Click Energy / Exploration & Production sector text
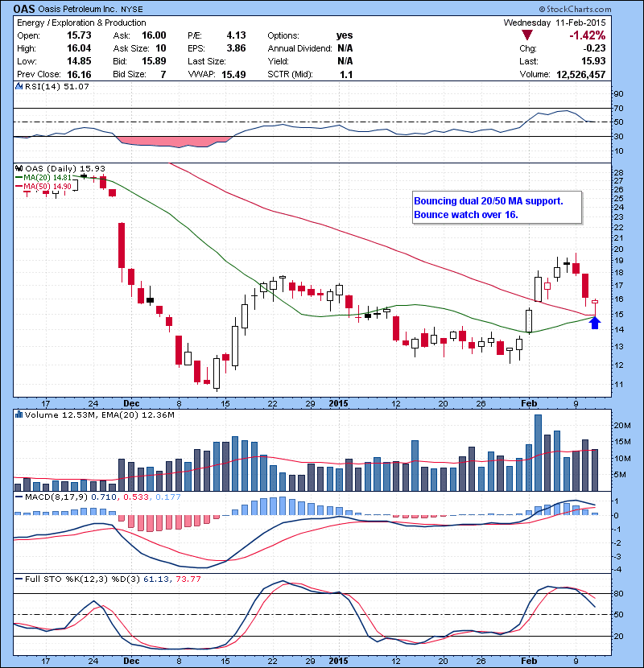 (81, 23)
